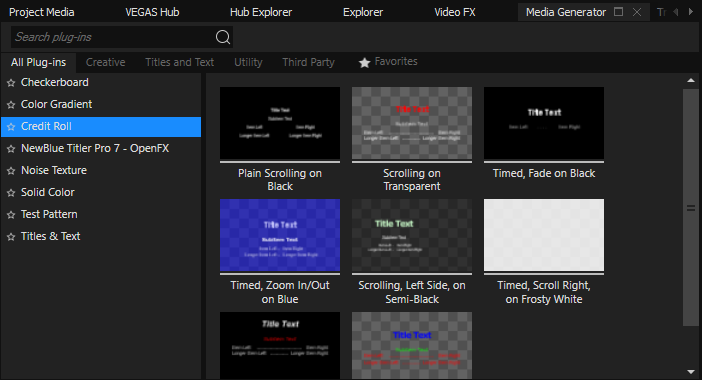Toggle favorite star for Color Gradient
The width and height of the screenshot is (702, 380).
coord(11,105)
